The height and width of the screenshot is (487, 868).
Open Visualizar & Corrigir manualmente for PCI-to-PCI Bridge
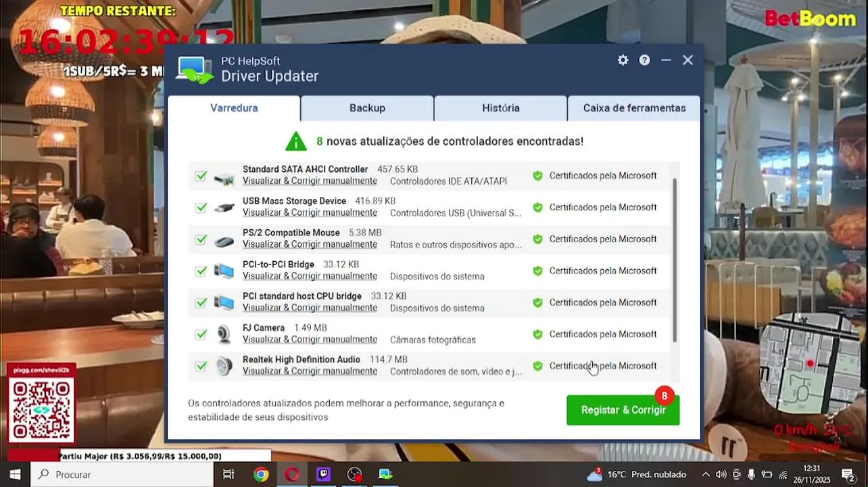[310, 277]
